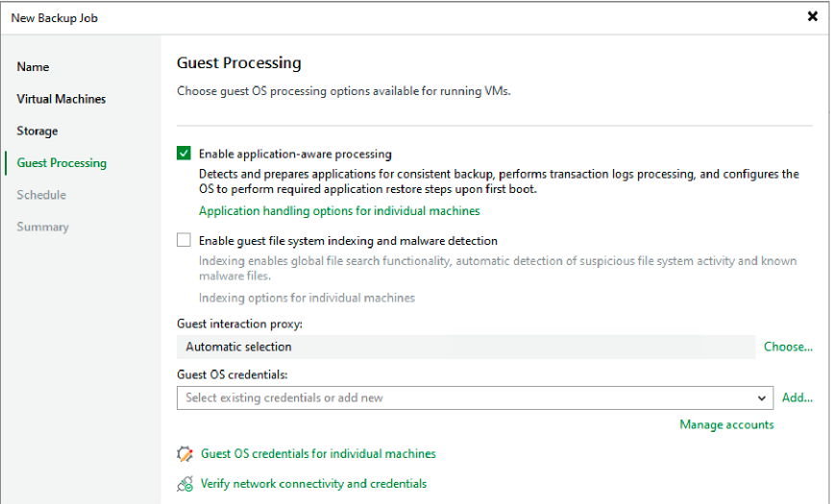Click the Guest OS credentials label
Viewport: 831px width, 504px height.
coord(232,374)
